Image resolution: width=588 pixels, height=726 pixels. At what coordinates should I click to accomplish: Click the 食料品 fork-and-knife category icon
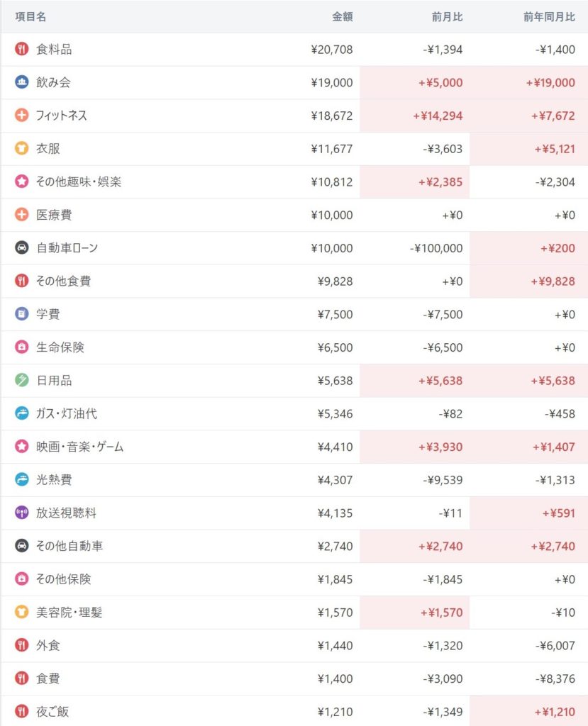[22, 50]
